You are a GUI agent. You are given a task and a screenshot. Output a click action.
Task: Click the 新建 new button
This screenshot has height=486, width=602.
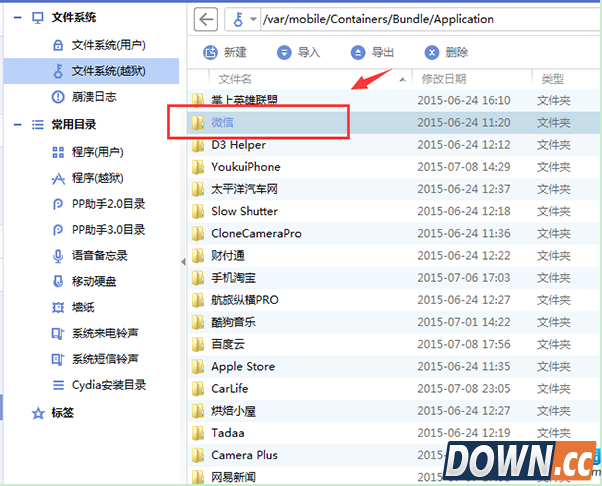point(225,52)
